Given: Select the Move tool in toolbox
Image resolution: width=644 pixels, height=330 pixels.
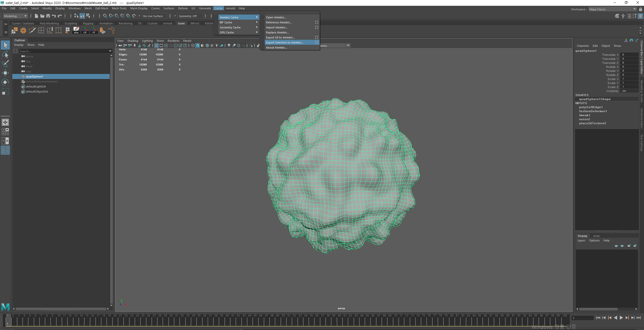Looking at the screenshot, I should coord(5,73).
